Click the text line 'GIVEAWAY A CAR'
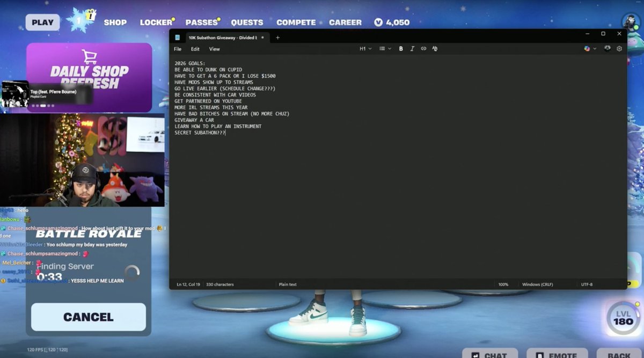644x358 pixels. (194, 120)
